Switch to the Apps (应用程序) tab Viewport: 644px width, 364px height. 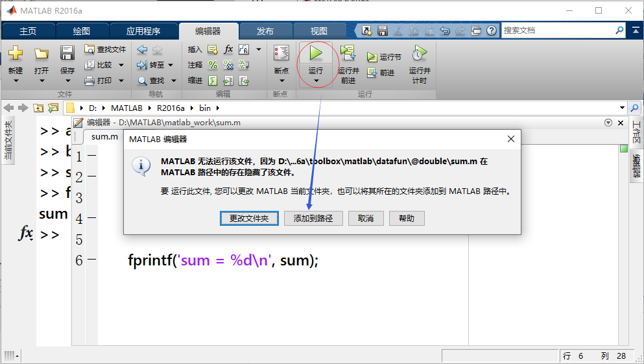pyautogui.click(x=143, y=31)
